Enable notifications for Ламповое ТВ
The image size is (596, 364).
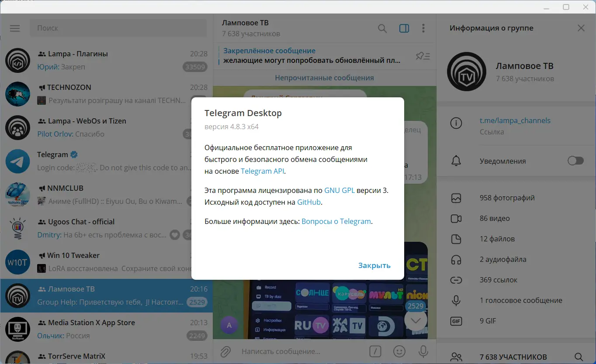tap(575, 161)
